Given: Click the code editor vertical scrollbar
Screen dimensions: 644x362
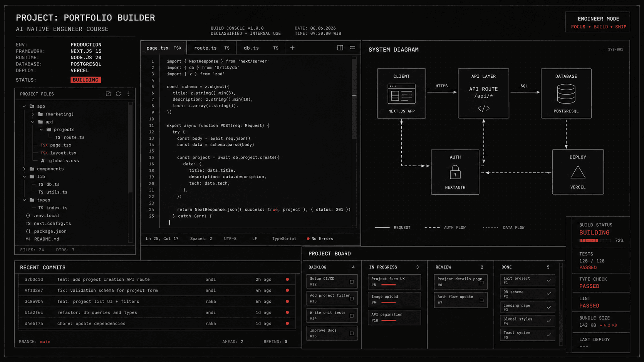Looking at the screenshot, I should pos(354,98).
